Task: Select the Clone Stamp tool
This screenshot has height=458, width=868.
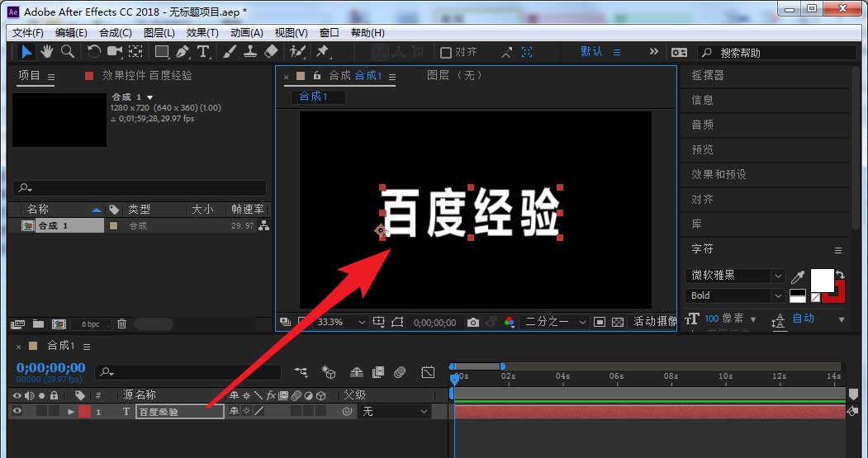Action: pos(250,52)
